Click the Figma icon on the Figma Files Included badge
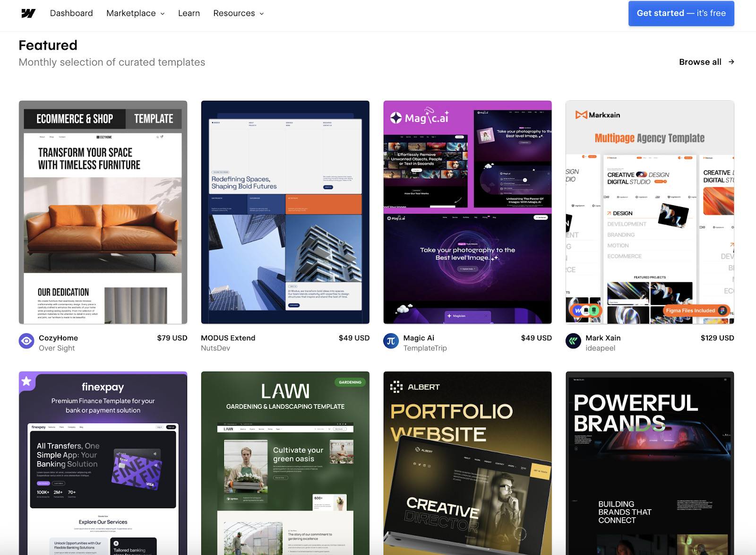 click(x=722, y=311)
